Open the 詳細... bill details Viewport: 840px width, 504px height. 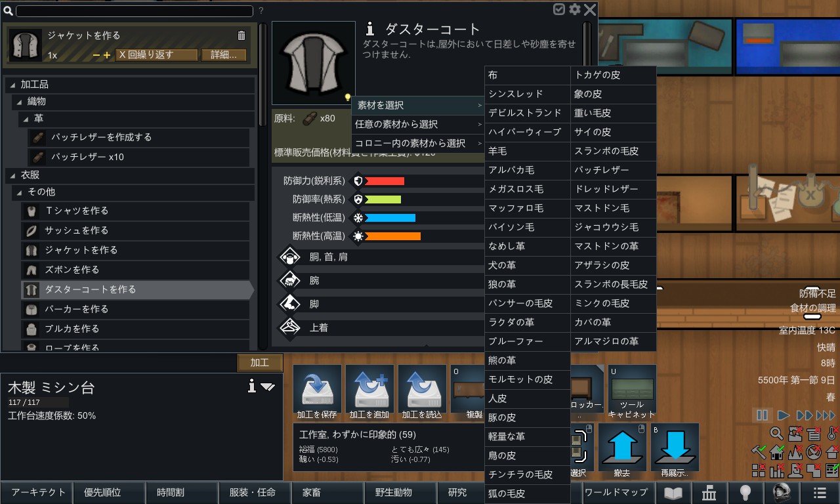click(224, 55)
